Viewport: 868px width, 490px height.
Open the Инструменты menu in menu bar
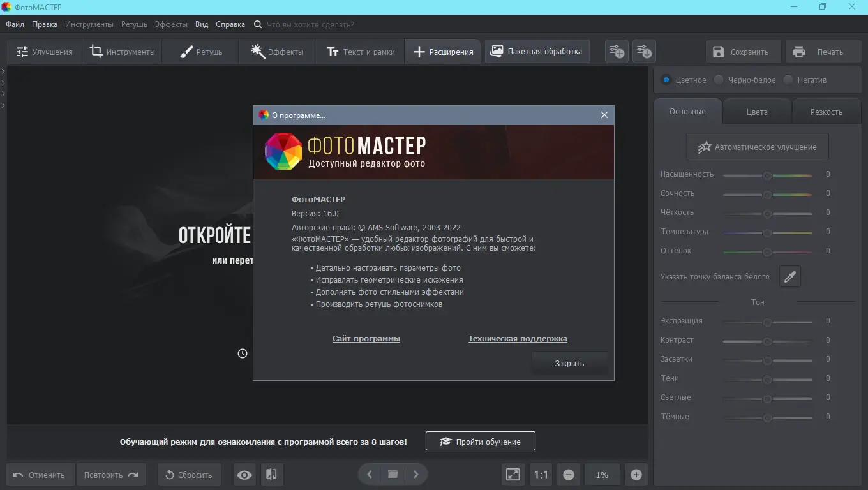coord(89,24)
